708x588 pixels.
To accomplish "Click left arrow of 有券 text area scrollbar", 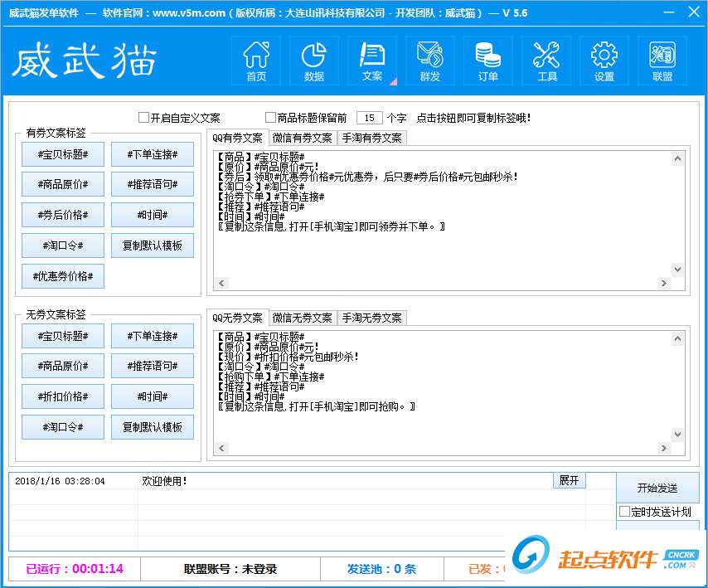I will click(221, 283).
